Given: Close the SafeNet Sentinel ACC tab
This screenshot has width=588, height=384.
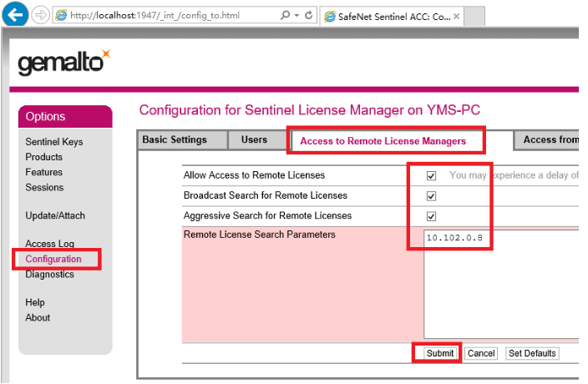Looking at the screenshot, I should pos(456,17).
